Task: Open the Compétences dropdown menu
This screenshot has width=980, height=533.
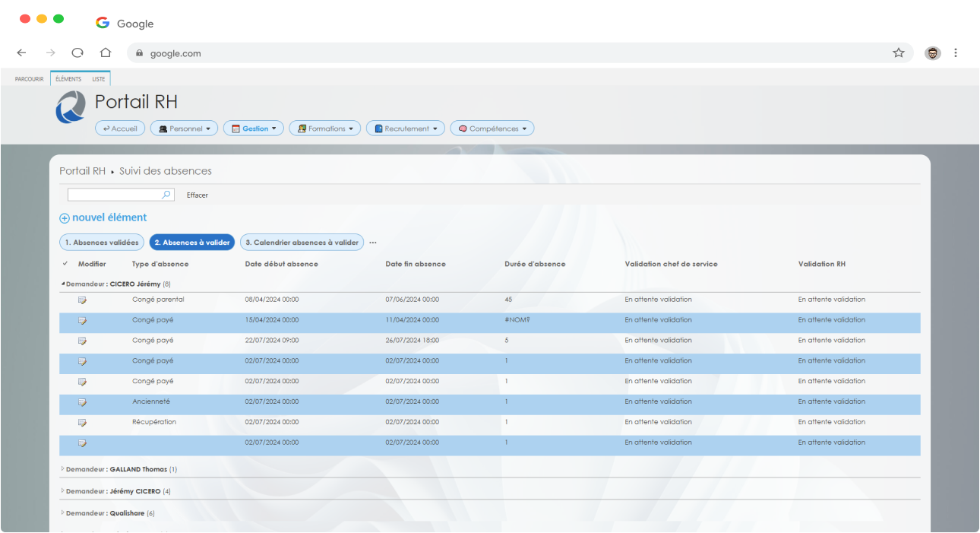Action: [492, 128]
